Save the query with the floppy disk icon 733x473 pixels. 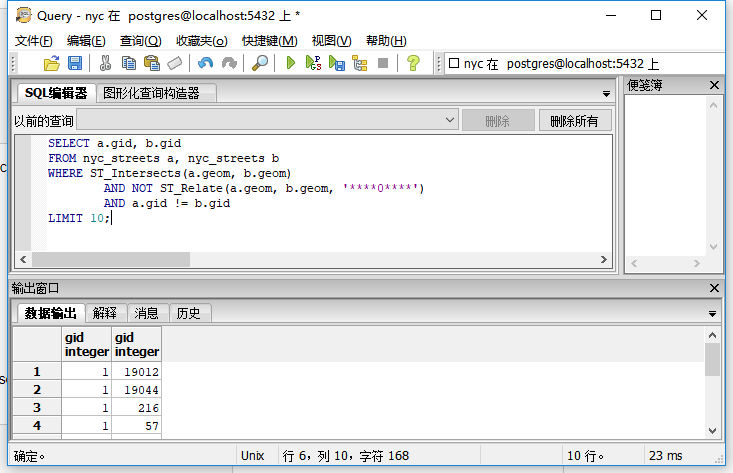75,63
